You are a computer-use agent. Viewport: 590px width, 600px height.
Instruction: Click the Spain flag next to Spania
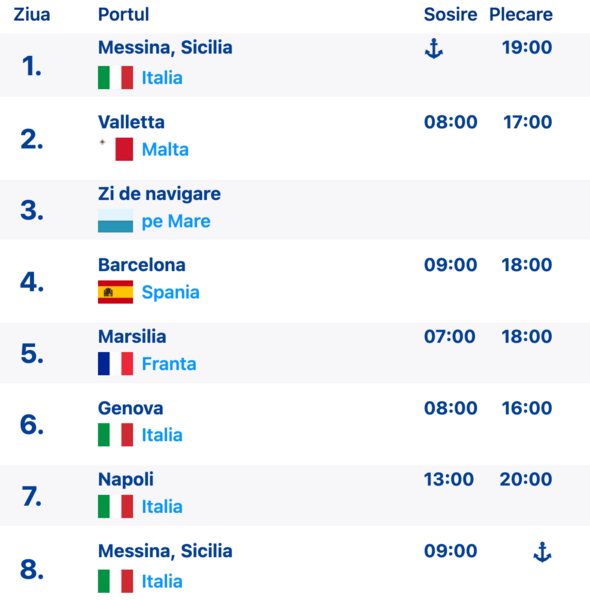click(x=116, y=292)
